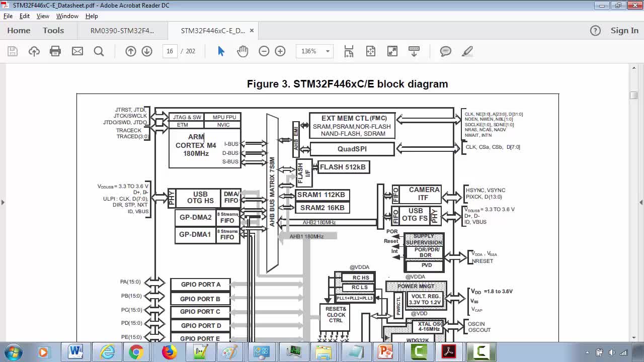Print the document using the printer icon
This screenshot has height=362, width=644.
[x=55, y=51]
